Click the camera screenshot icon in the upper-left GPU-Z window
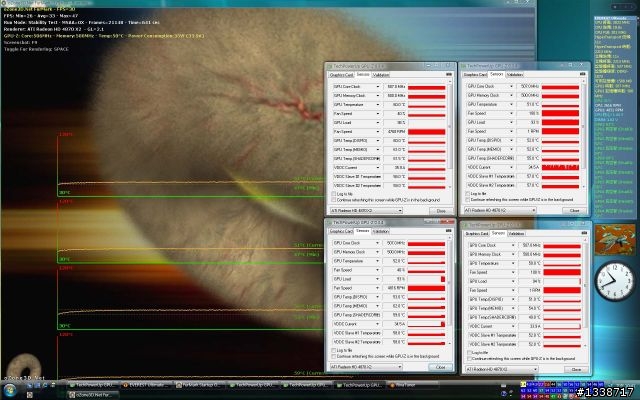This screenshot has width=640, height=400. pos(449,74)
